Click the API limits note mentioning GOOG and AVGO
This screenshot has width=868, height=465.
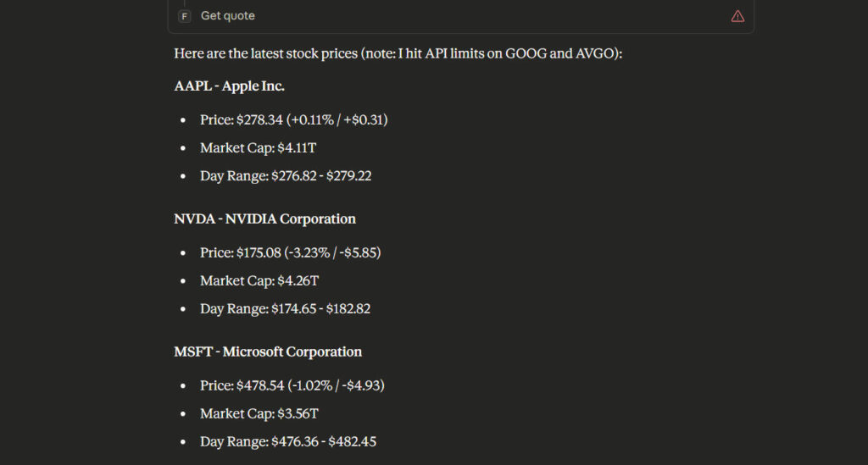492,53
